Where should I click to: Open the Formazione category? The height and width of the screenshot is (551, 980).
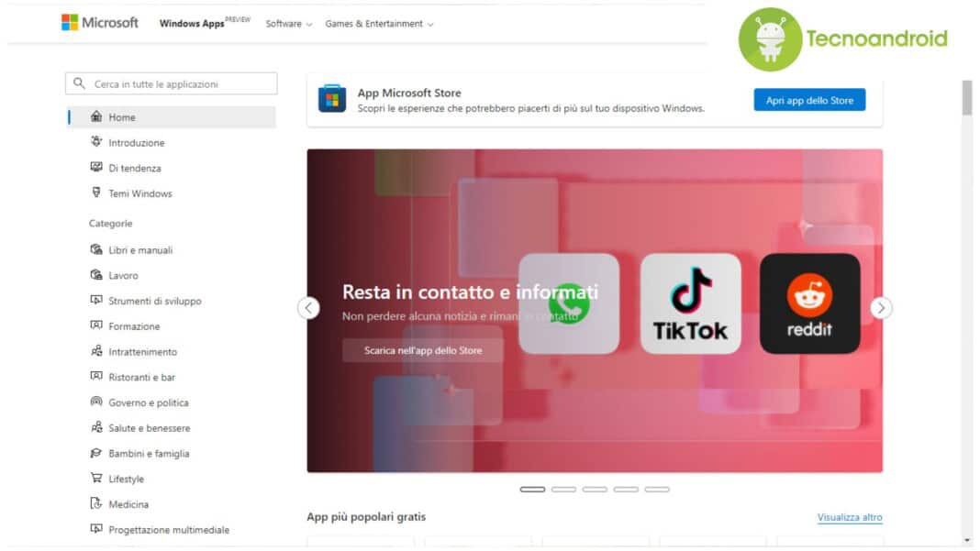[134, 326]
